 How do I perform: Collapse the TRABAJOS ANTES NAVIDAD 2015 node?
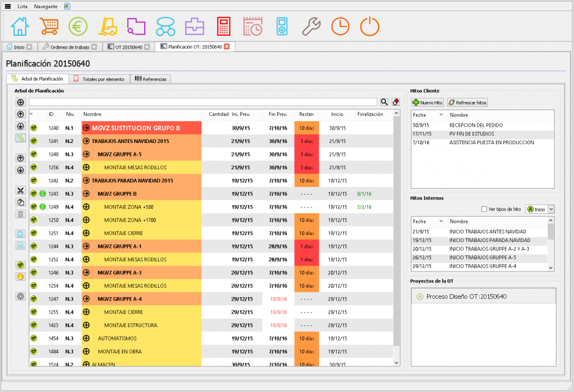[86, 141]
